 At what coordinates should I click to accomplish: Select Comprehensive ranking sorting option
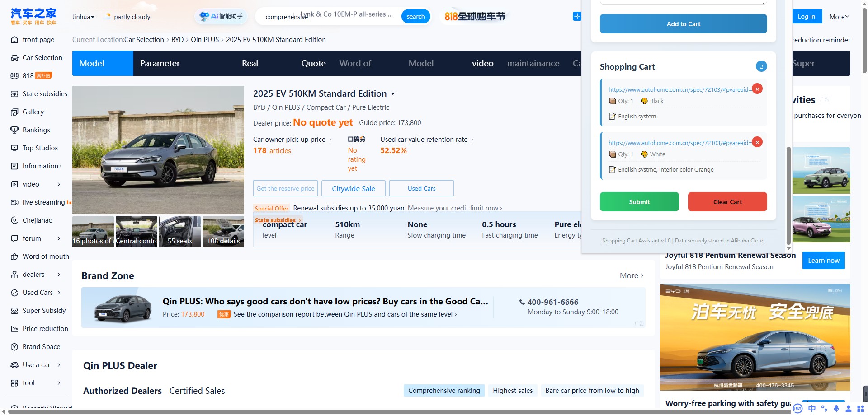tap(444, 391)
